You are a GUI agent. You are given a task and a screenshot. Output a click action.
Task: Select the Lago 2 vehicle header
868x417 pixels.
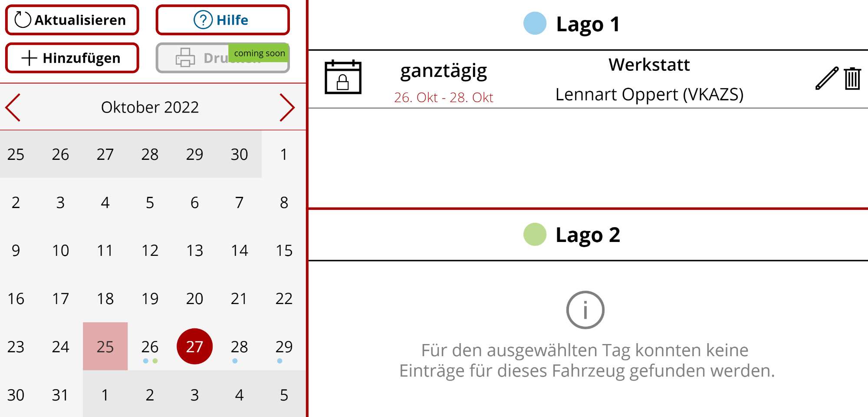pyautogui.click(x=588, y=235)
